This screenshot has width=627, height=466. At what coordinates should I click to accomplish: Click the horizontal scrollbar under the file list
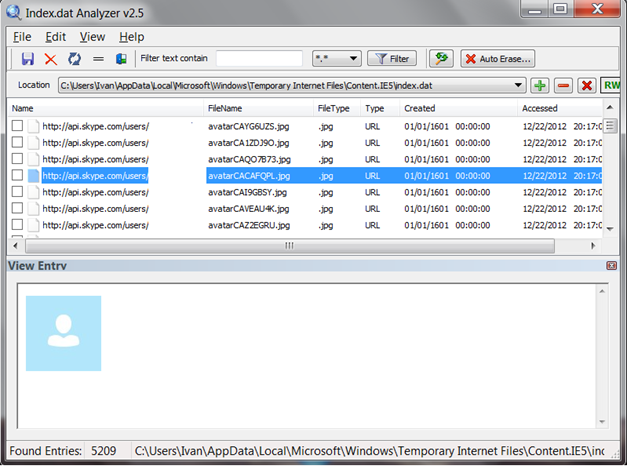tap(290, 245)
